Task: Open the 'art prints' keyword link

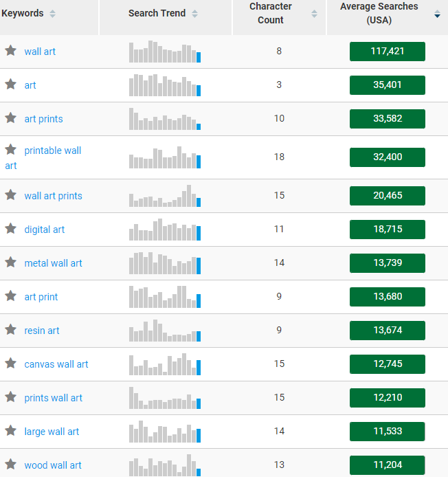Action: pos(44,119)
